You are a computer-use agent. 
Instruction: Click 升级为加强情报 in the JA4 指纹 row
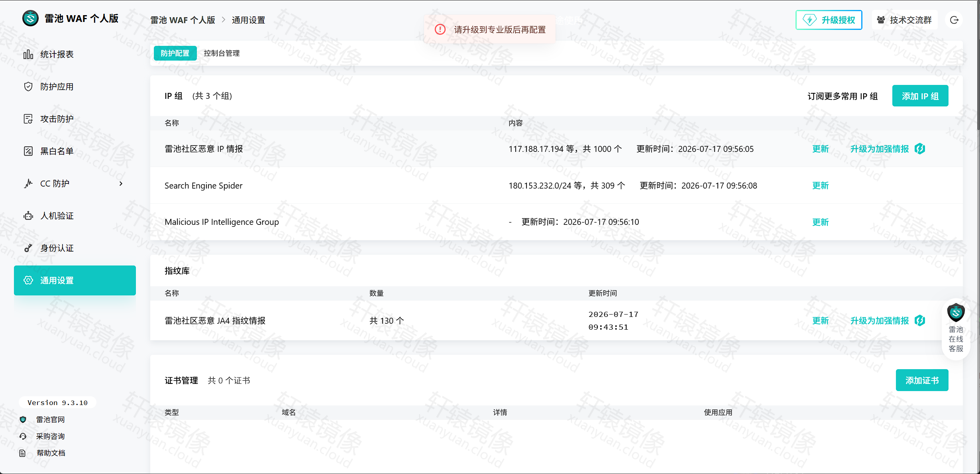880,321
